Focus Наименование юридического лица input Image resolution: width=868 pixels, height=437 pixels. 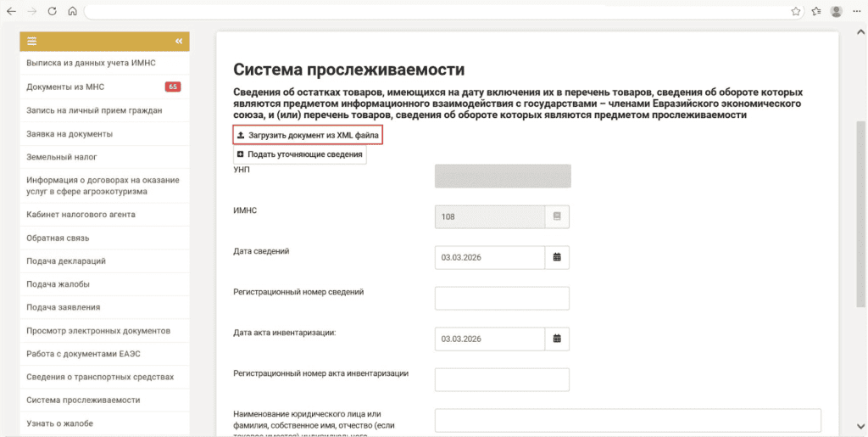click(x=628, y=420)
